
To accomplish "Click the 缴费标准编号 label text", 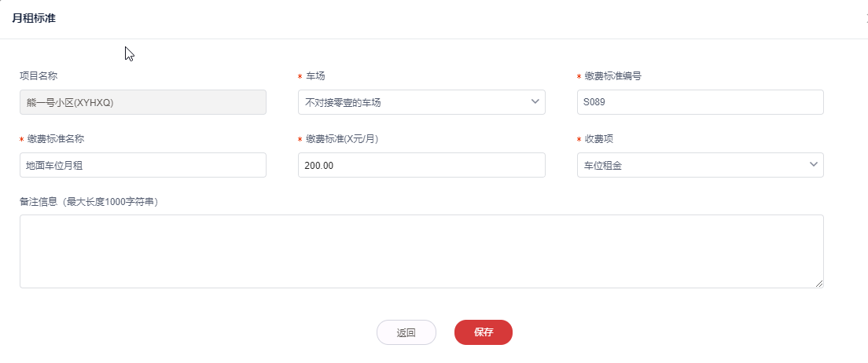I will coord(613,76).
